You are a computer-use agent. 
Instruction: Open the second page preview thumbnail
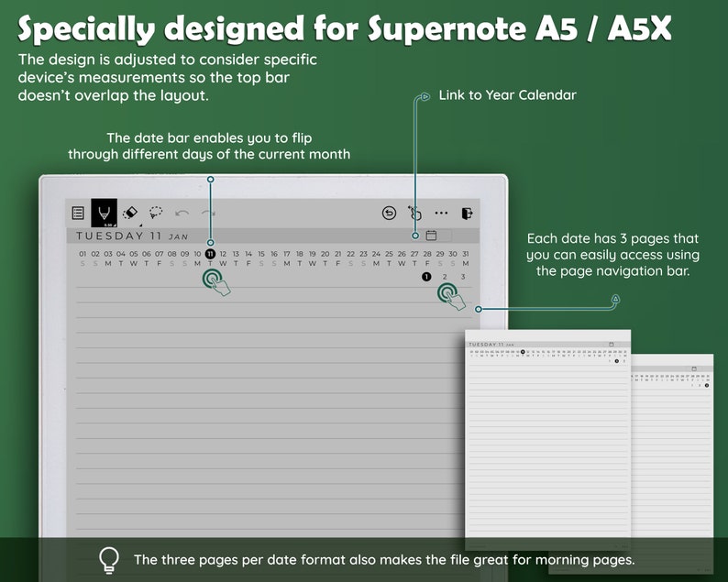coord(548,439)
